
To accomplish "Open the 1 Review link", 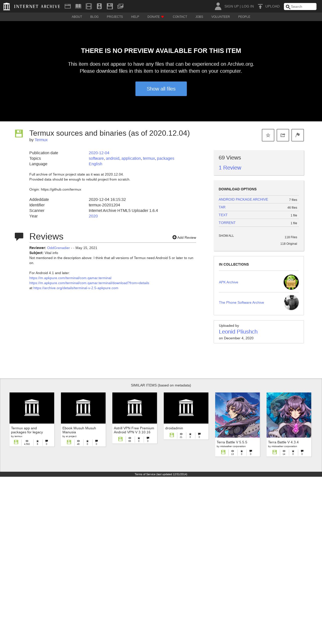I will (x=230, y=168).
